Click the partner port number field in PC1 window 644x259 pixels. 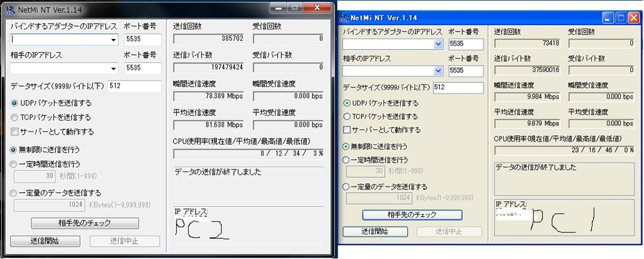[466, 70]
